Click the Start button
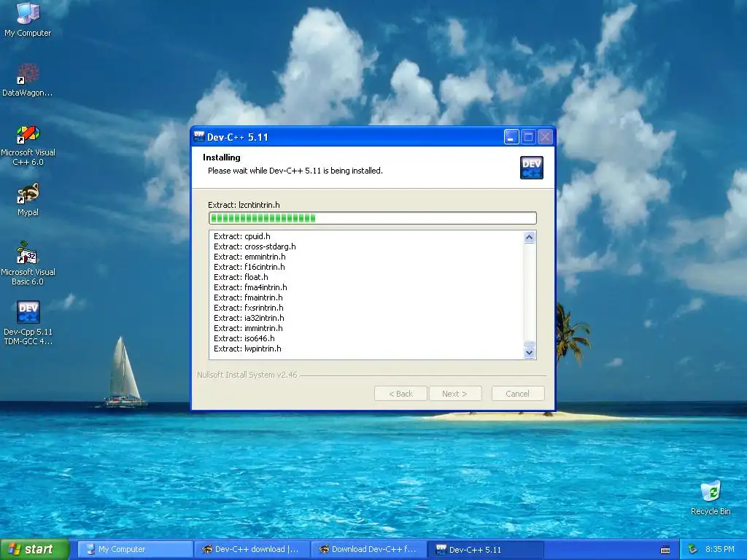The height and width of the screenshot is (560, 747). click(x=35, y=550)
